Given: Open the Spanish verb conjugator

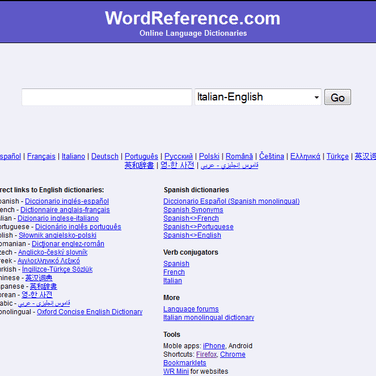Looking at the screenshot, I should [176, 264].
